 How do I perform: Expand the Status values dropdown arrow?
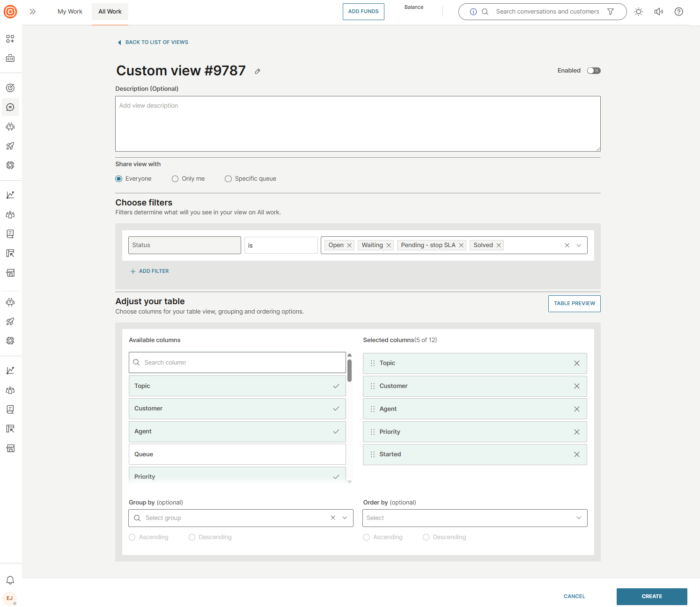tap(579, 245)
